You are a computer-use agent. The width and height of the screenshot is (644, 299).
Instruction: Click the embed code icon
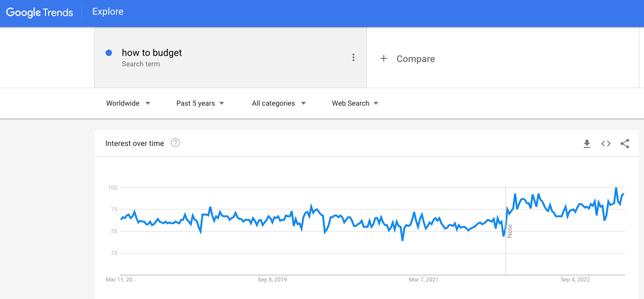(606, 144)
